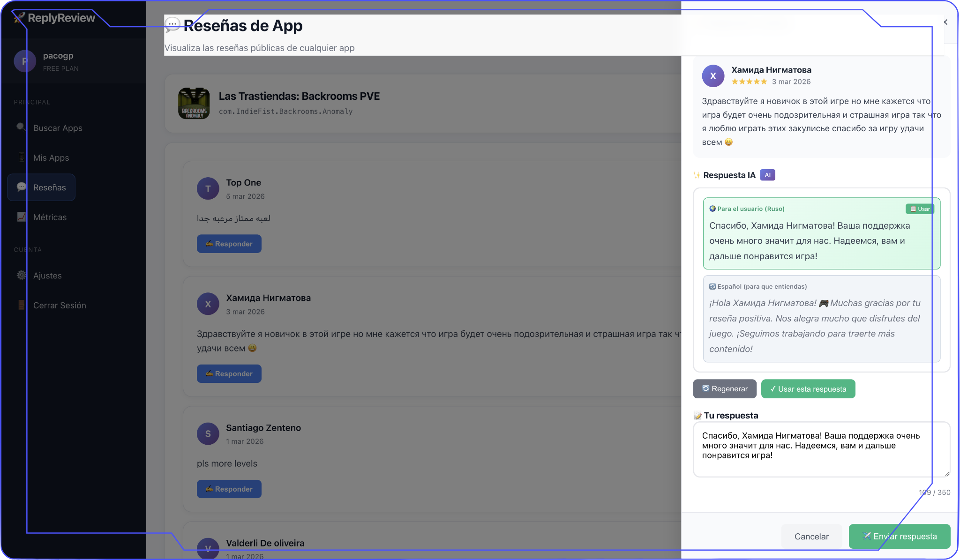Click Хамида Нигматова's avatar in the reply panel

[713, 76]
